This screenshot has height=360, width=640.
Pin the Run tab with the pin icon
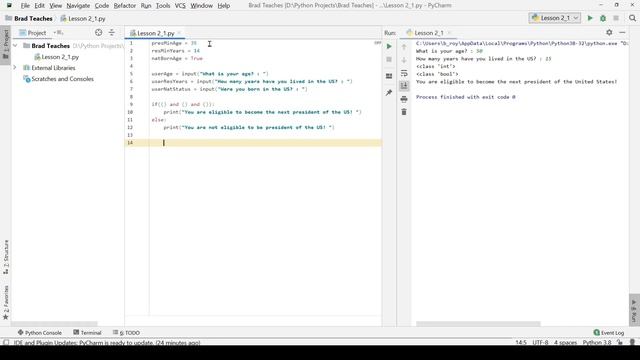(x=389, y=93)
